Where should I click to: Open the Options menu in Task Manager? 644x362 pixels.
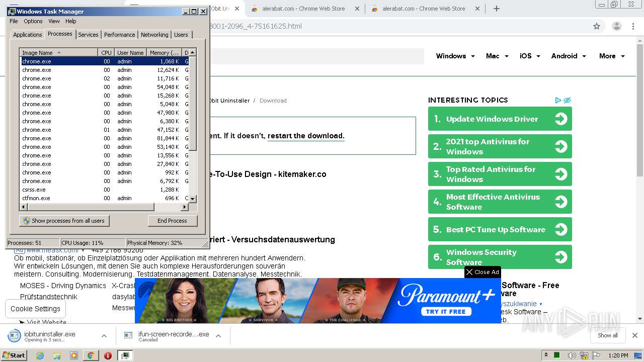coord(33,21)
